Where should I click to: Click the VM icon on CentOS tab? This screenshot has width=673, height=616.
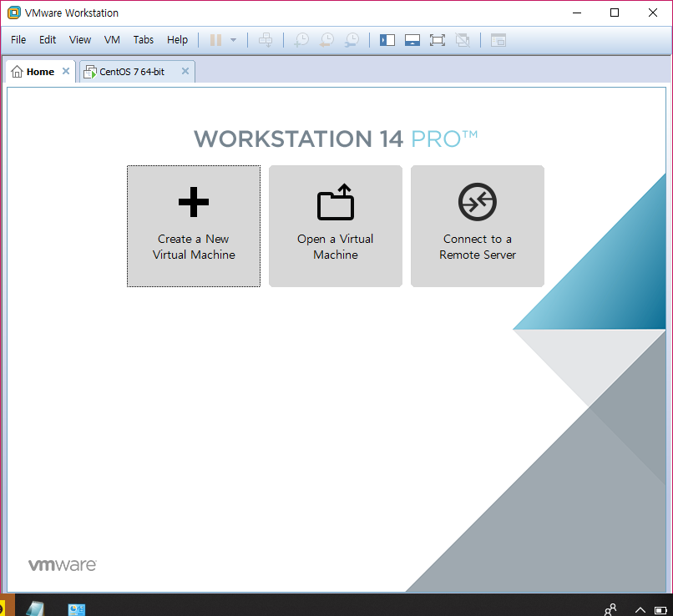89,72
